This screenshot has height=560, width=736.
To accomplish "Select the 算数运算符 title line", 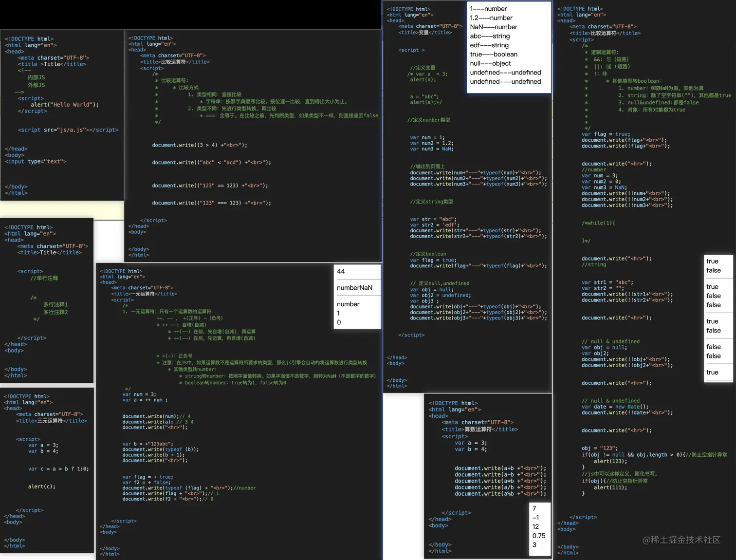I will 480,429.
